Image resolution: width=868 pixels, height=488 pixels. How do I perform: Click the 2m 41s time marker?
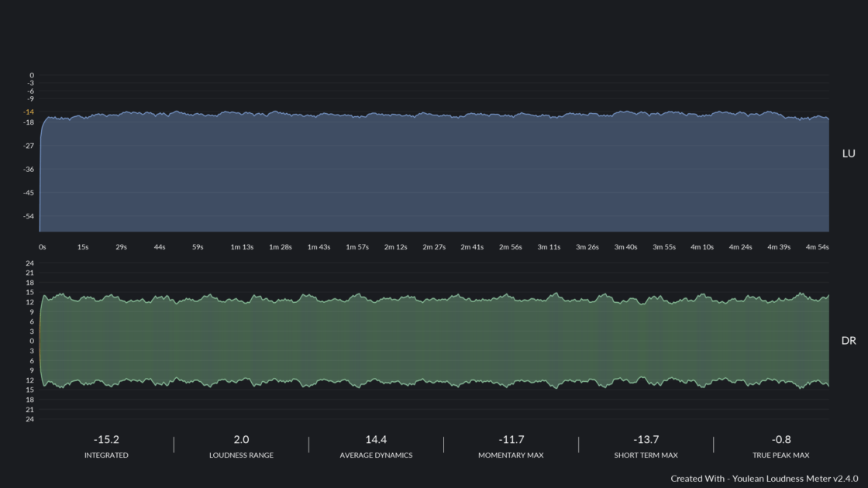coord(472,247)
